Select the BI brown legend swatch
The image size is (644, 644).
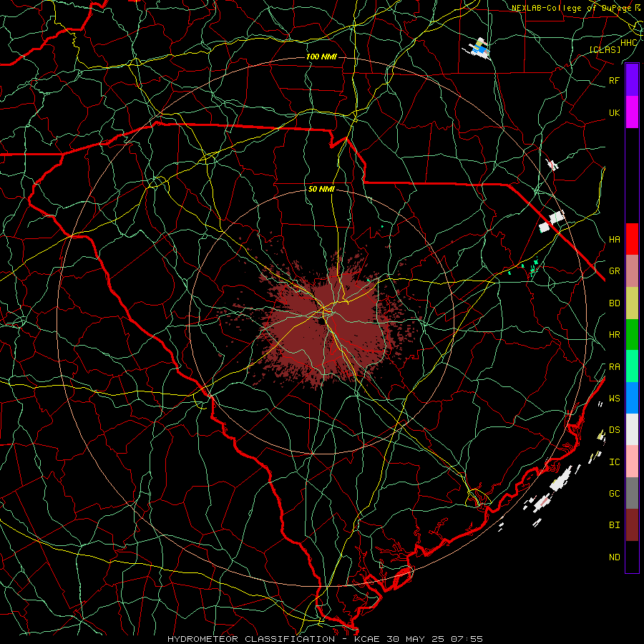(632, 525)
